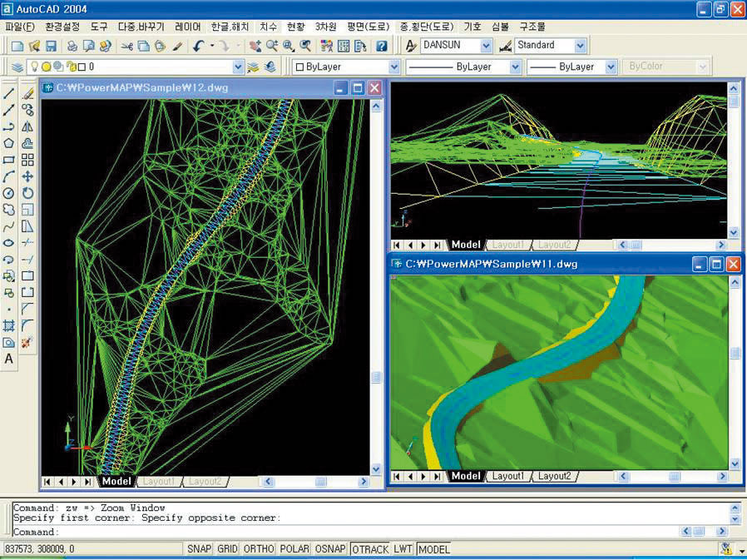Toggle ORTHO mode in status bar

(258, 549)
